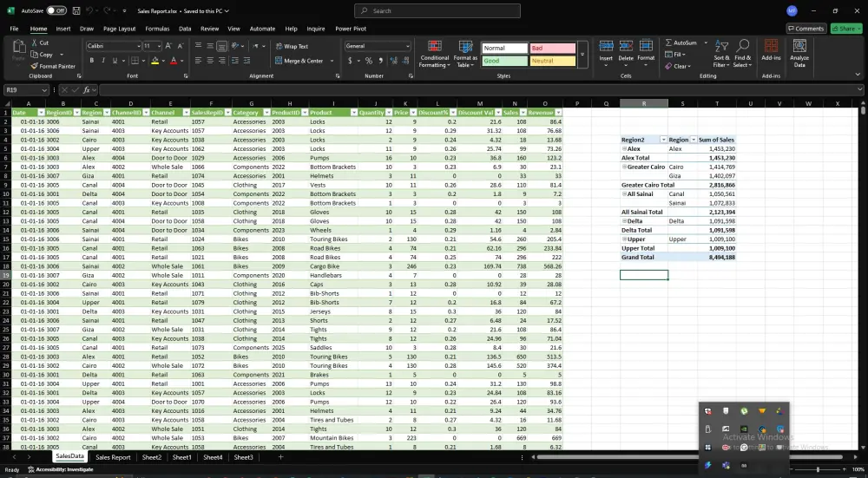Click in the Search box

(x=437, y=10)
